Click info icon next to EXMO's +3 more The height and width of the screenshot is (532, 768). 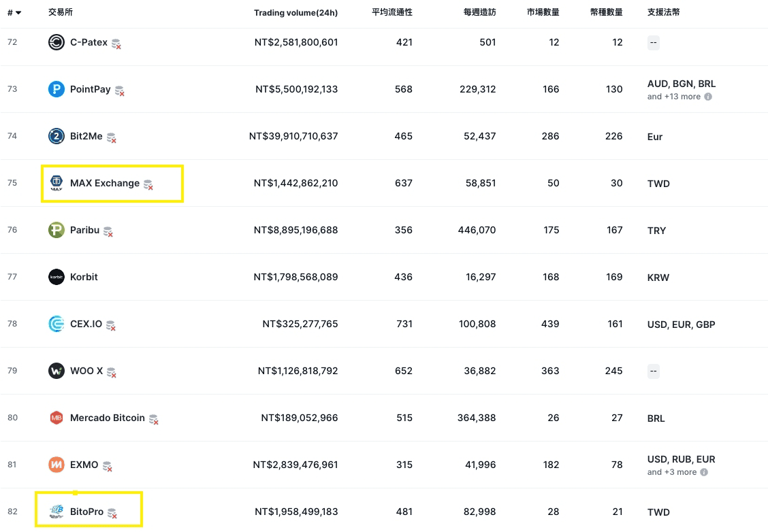[x=704, y=472]
